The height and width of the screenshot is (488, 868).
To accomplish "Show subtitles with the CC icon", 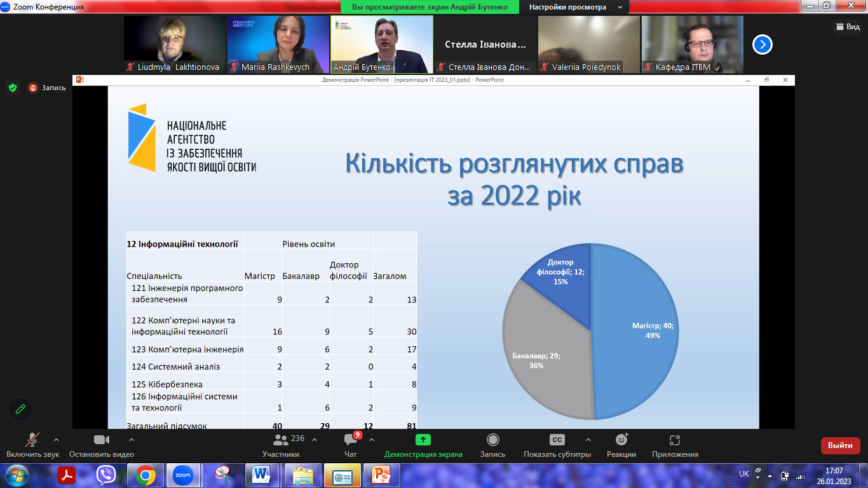I will (557, 440).
